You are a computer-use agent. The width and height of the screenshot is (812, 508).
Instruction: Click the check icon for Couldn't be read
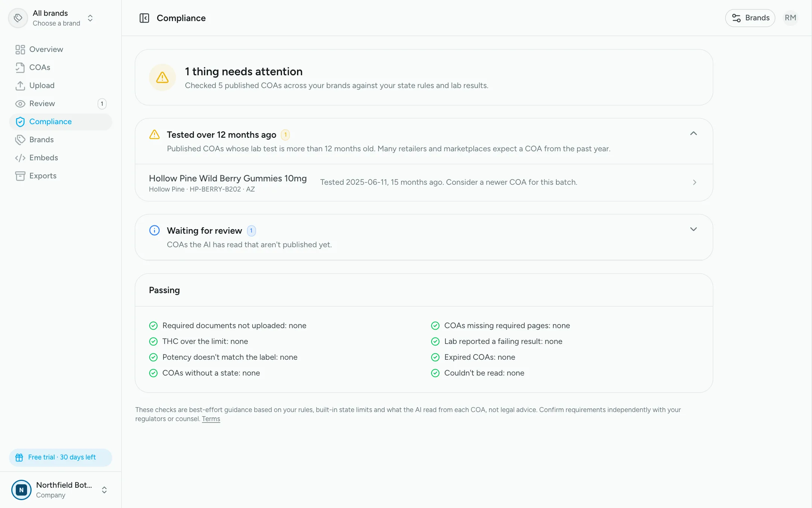pos(435,373)
